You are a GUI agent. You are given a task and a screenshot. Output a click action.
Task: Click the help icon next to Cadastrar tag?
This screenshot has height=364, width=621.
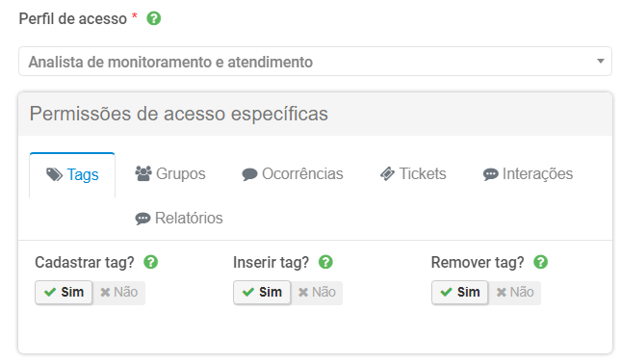pyautogui.click(x=151, y=262)
